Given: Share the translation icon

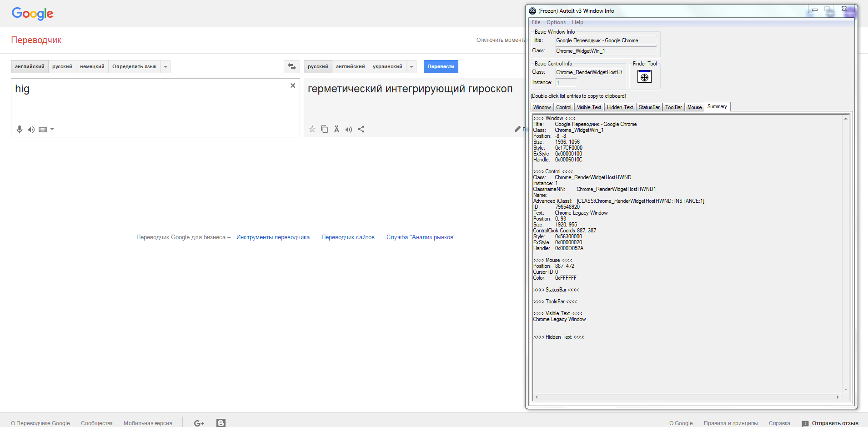Looking at the screenshot, I should pos(361,129).
